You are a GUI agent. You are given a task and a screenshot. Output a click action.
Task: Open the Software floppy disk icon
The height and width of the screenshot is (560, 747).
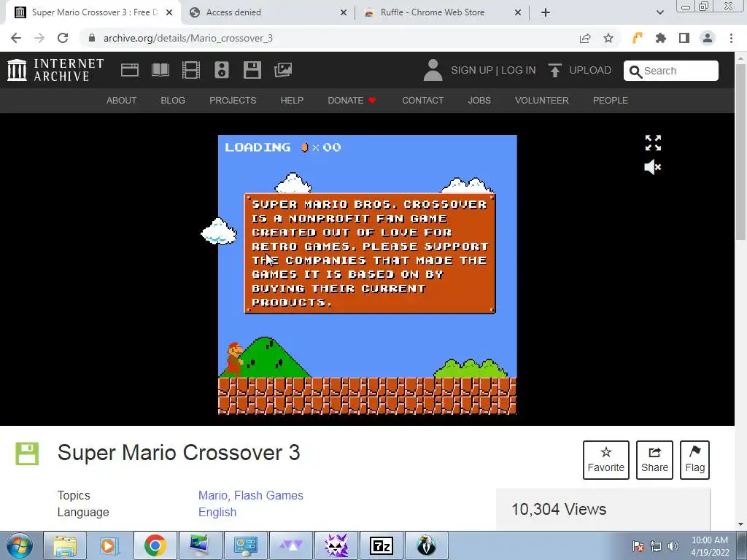coord(252,70)
